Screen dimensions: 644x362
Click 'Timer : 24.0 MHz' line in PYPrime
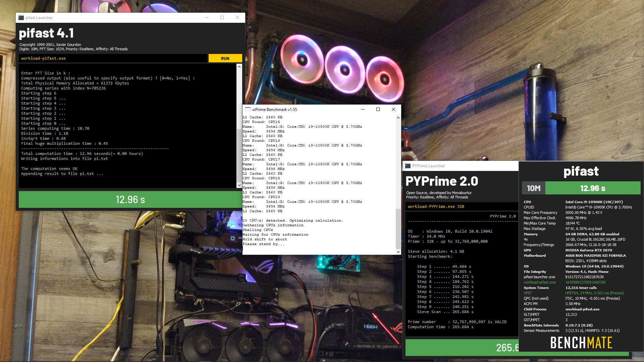coord(426,236)
